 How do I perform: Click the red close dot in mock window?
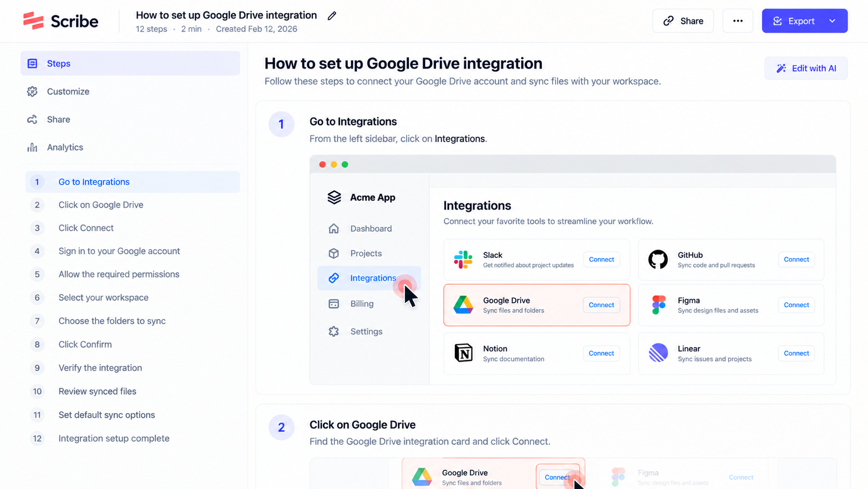click(322, 164)
